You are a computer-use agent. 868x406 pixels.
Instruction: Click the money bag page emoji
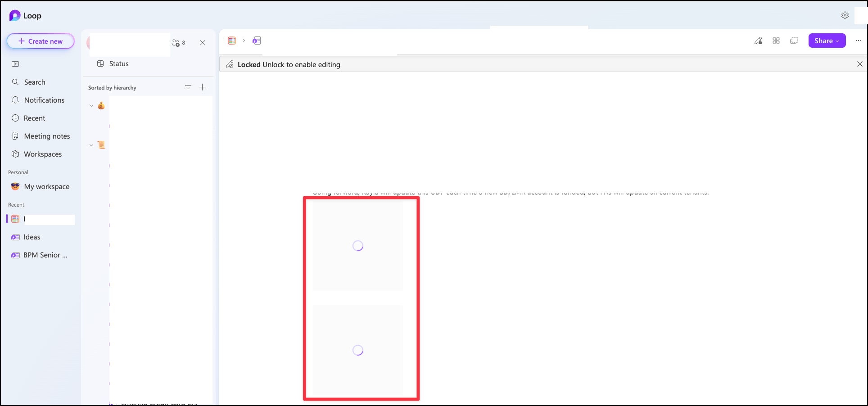click(x=101, y=106)
